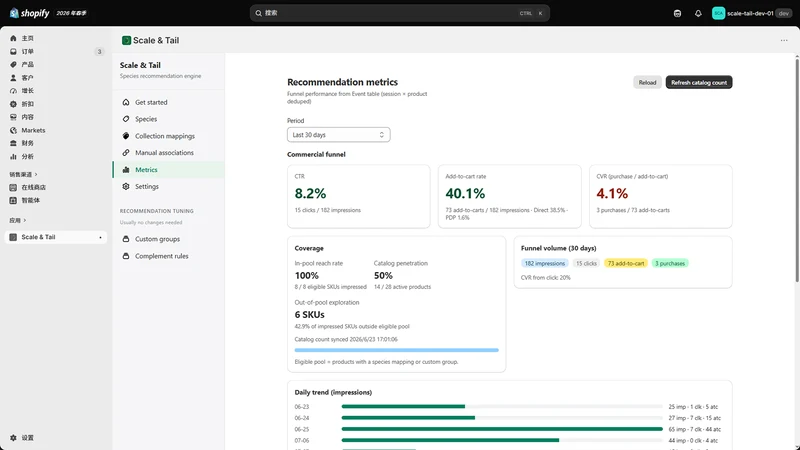
Task: Click the 在线商店 online store icon
Action: coord(13,187)
